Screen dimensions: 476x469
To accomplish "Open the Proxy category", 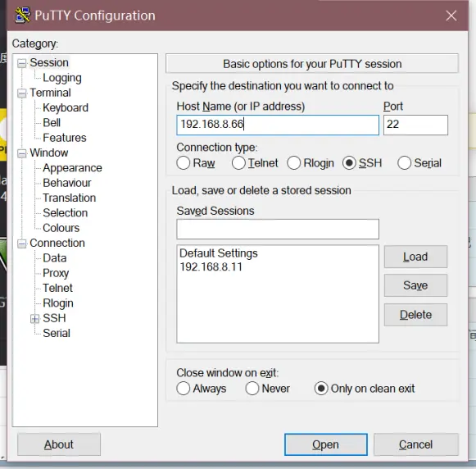I will [56, 273].
